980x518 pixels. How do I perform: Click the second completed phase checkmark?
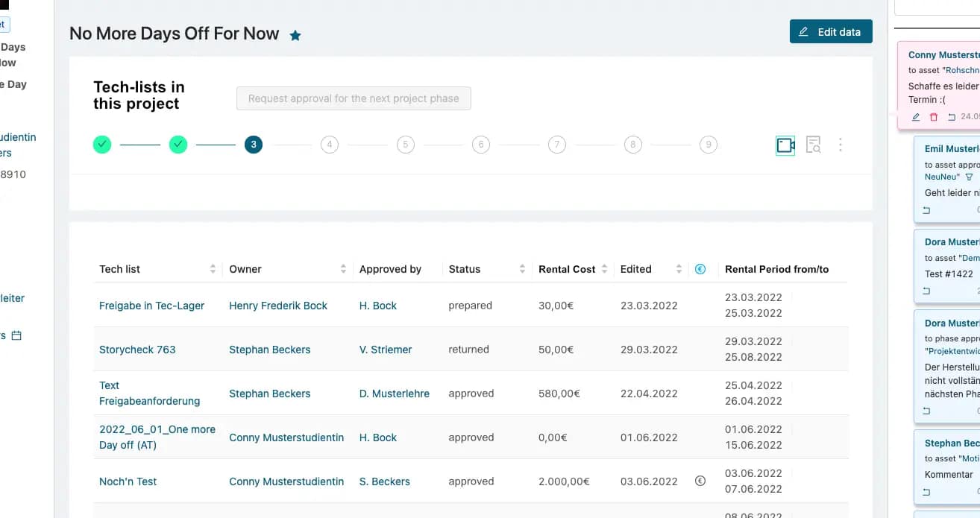tap(178, 145)
